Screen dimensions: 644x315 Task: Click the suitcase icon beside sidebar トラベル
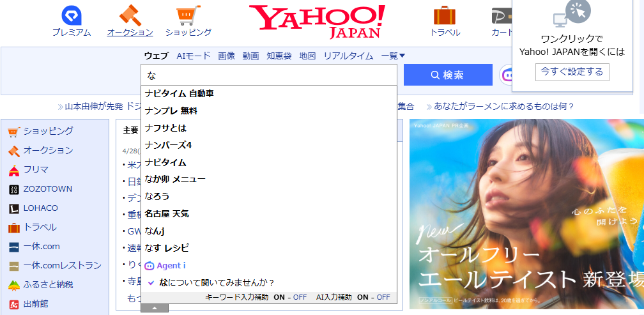point(14,227)
